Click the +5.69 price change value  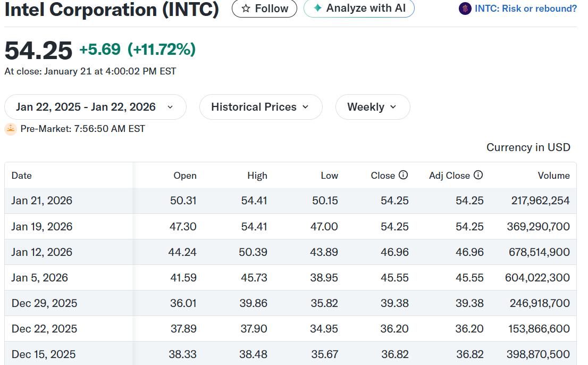pos(100,49)
